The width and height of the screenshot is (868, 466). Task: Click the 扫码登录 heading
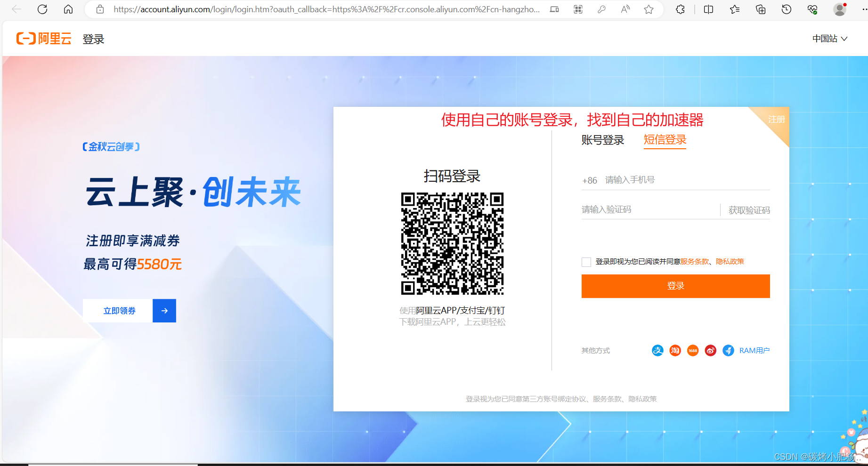[x=452, y=176]
